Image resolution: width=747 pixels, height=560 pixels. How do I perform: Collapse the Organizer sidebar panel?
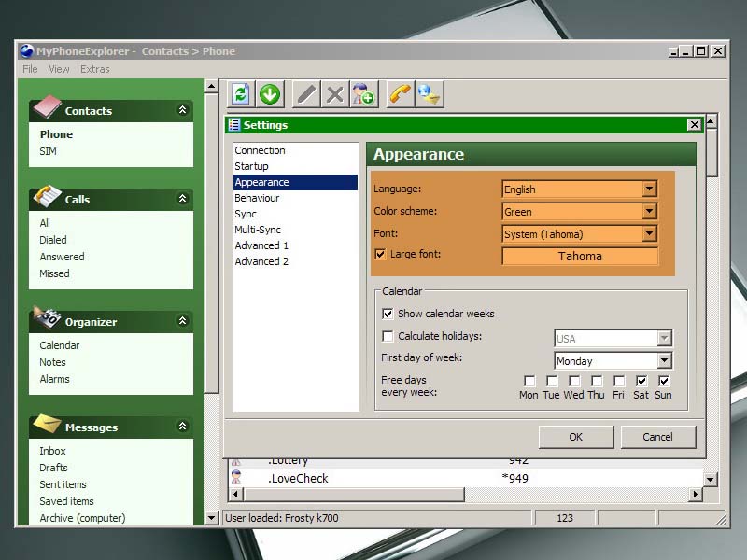pos(182,320)
